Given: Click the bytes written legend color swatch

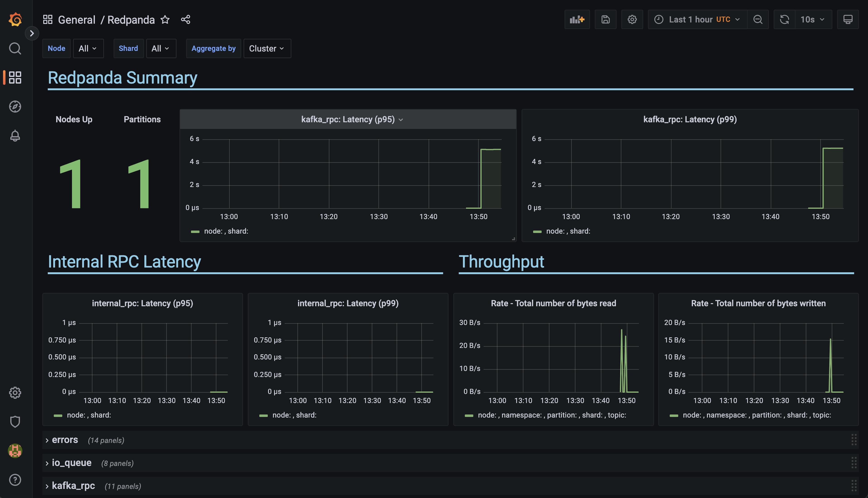Looking at the screenshot, I should click(674, 416).
